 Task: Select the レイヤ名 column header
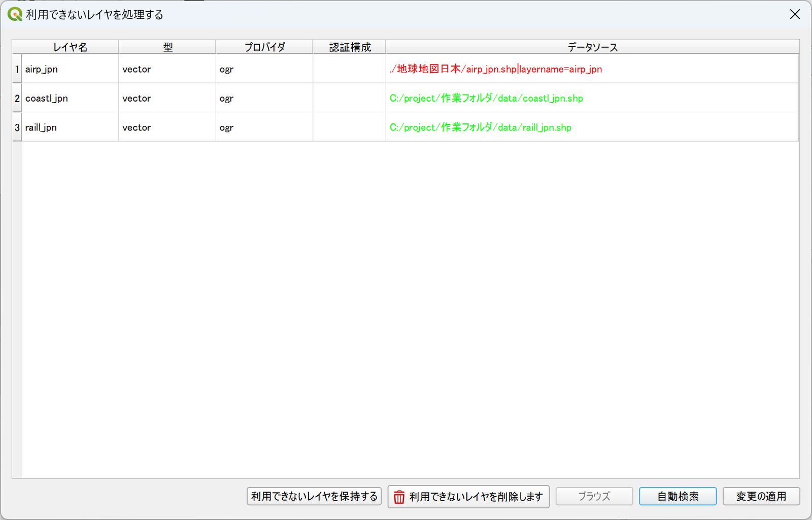pos(70,47)
